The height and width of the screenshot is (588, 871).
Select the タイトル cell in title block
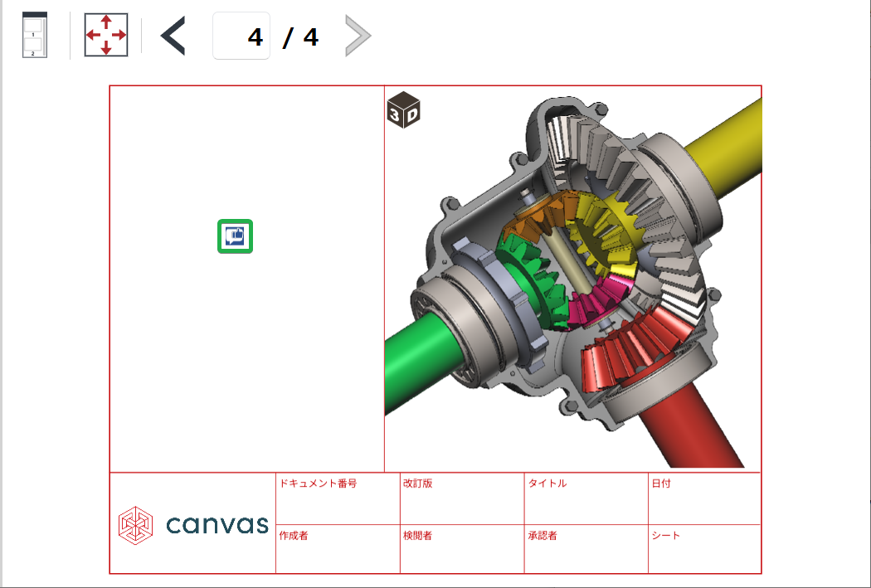586,498
